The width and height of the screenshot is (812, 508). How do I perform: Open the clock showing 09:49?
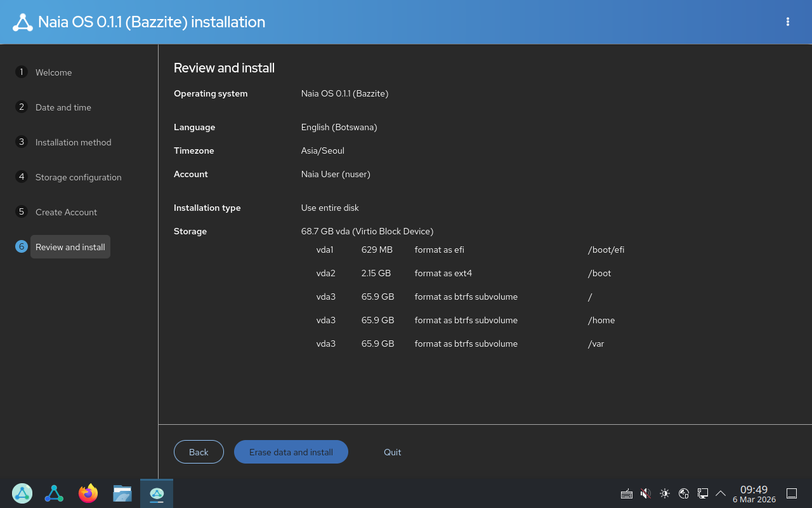click(754, 493)
